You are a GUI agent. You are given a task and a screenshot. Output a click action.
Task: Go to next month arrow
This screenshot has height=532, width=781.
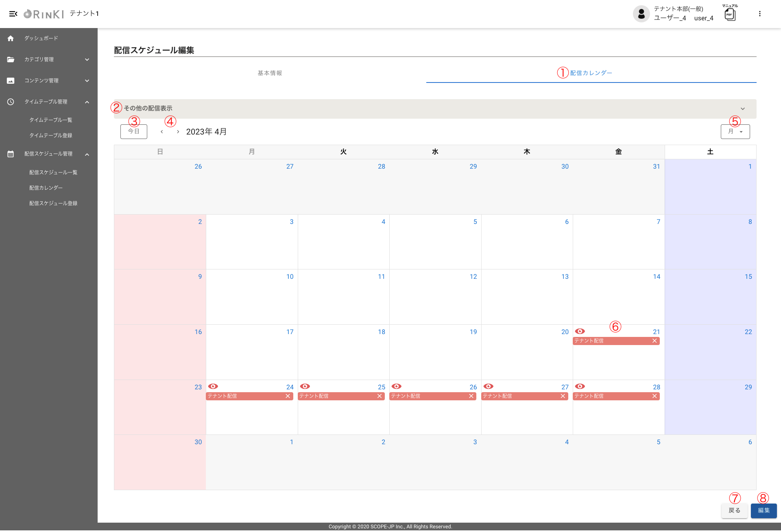click(x=178, y=132)
